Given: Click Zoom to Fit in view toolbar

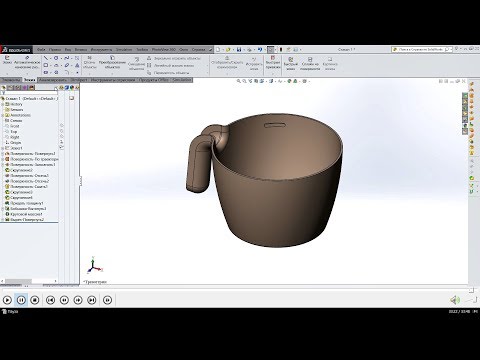Looking at the screenshot, I should coord(239,81).
